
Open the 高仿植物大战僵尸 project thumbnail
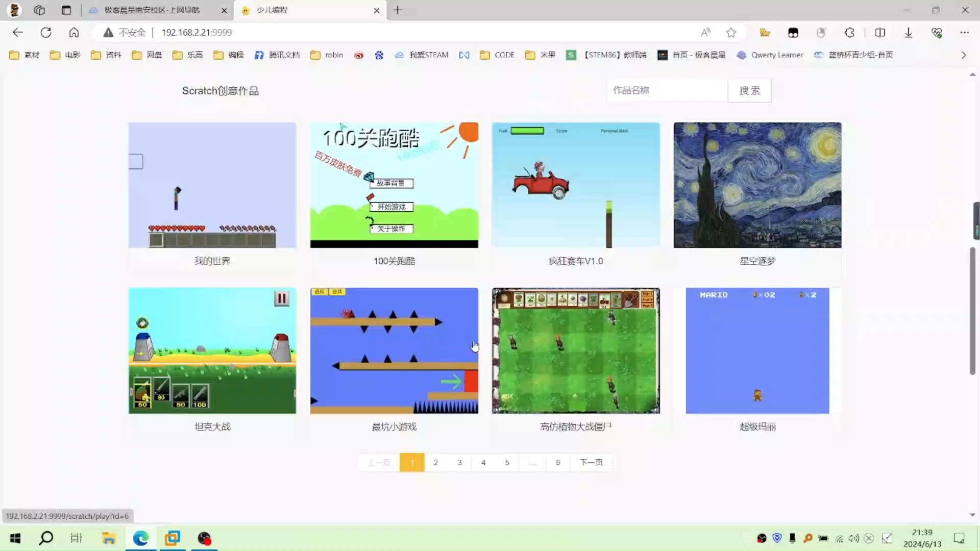click(576, 350)
